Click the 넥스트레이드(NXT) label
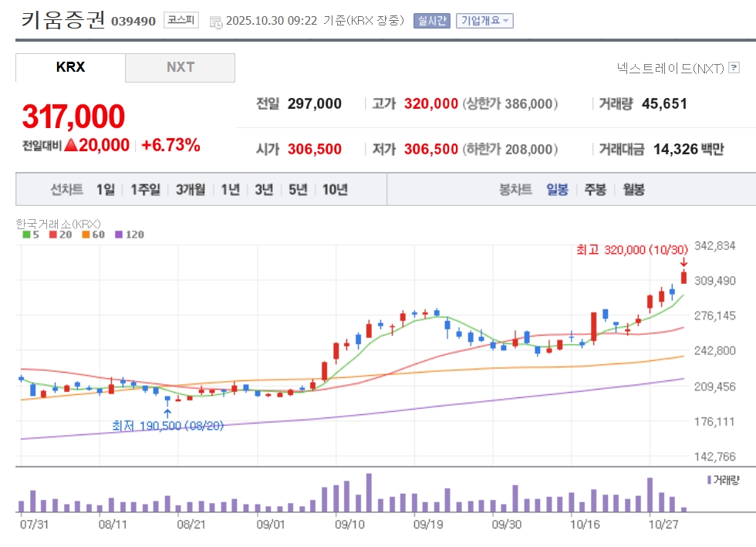 670,68
